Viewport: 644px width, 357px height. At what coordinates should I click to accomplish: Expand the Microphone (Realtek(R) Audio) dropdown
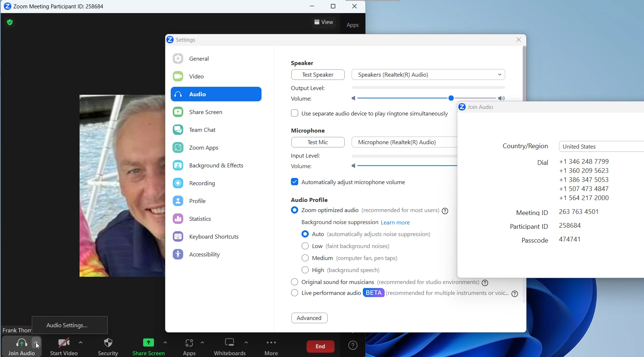pos(404,142)
